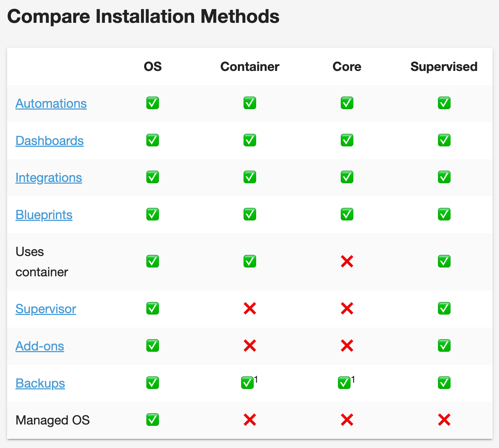Click Blueprints check mark under Core

(347, 215)
